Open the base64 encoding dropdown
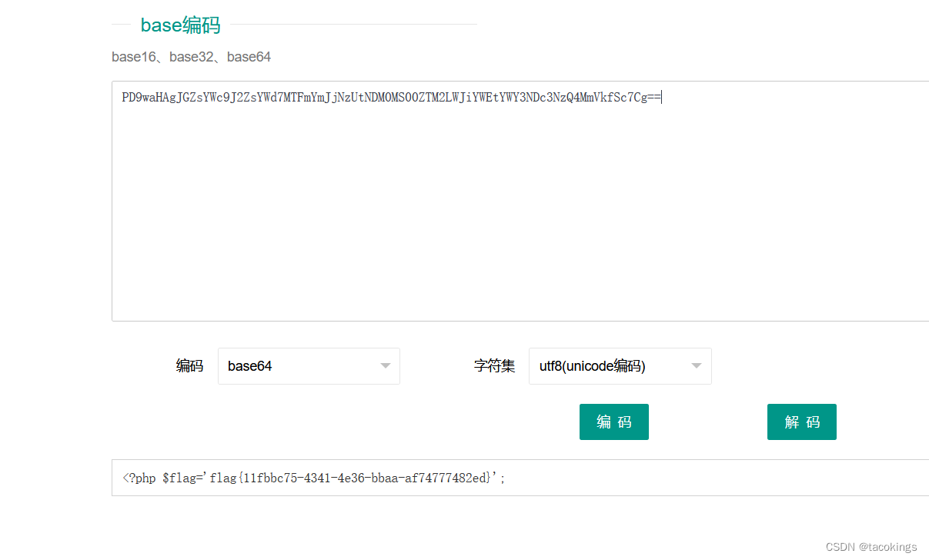This screenshot has height=560, width=929. 309,366
